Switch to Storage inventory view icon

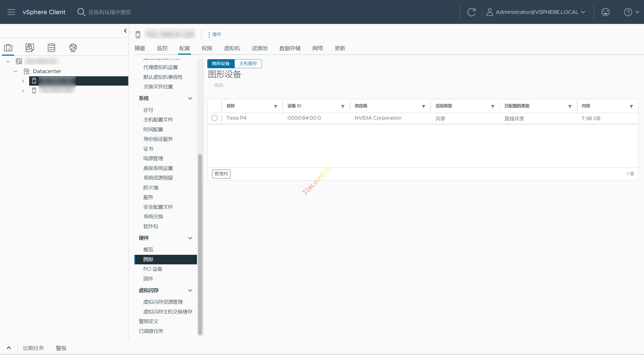point(51,48)
